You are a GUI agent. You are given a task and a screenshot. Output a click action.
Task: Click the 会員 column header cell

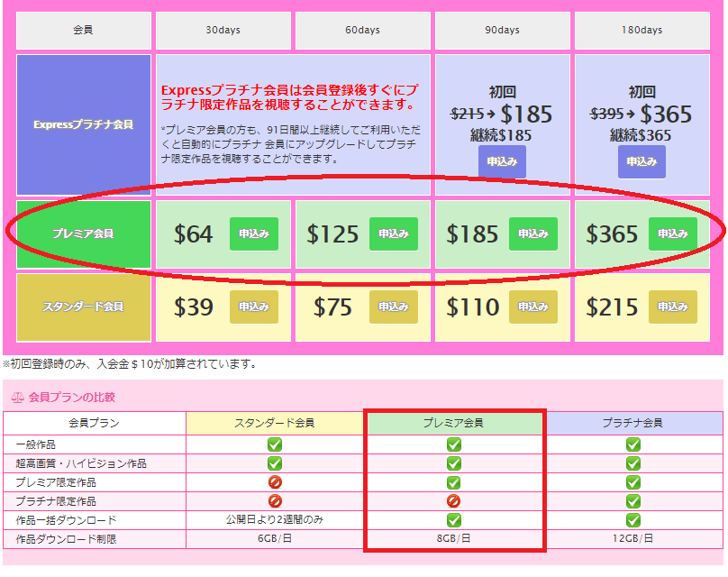[x=84, y=30]
